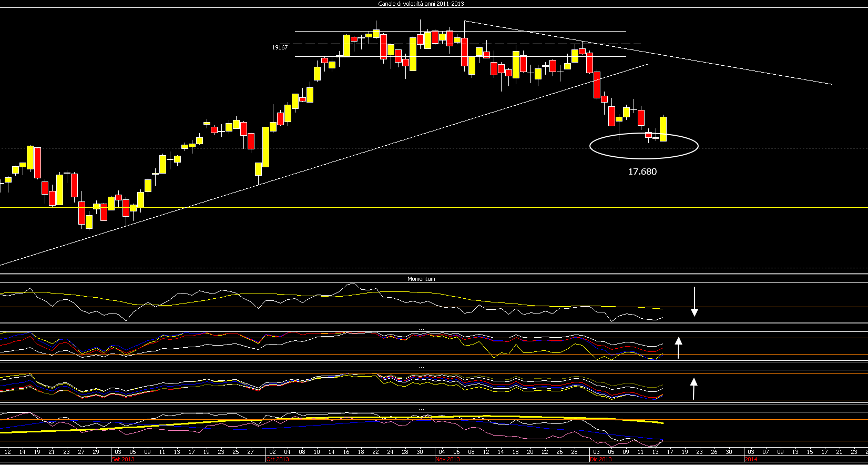Click the 19167 price level label

pos(280,47)
